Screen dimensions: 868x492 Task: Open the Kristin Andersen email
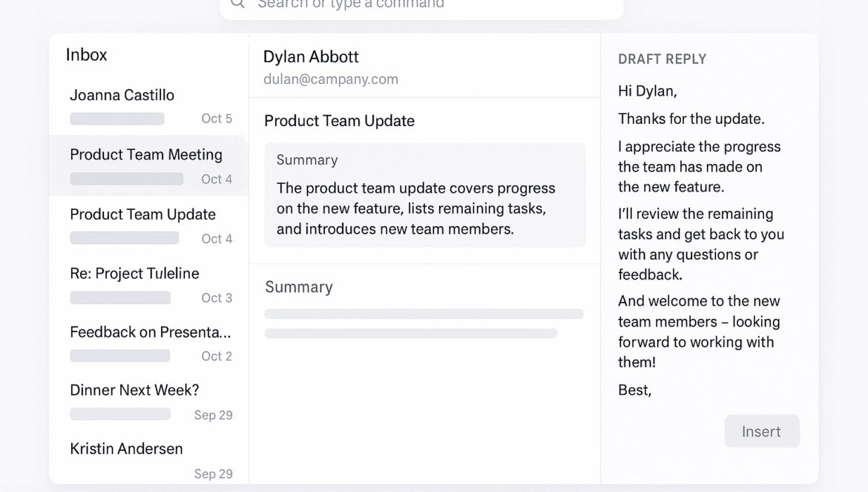pos(148,459)
